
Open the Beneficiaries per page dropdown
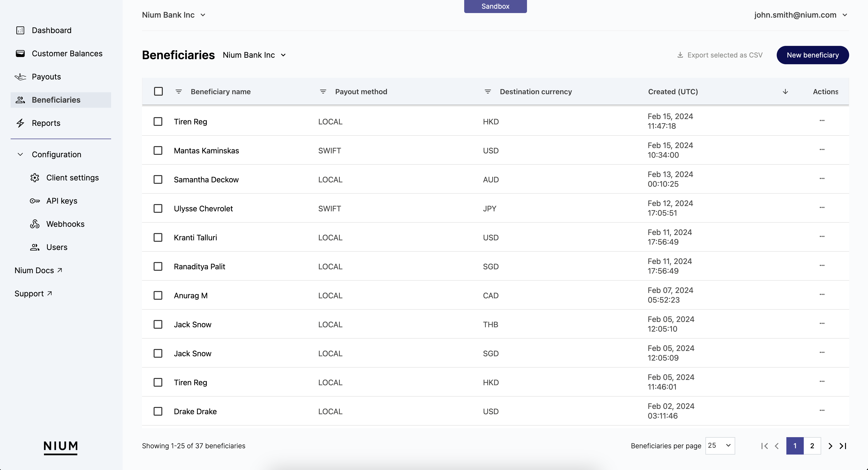click(x=720, y=446)
